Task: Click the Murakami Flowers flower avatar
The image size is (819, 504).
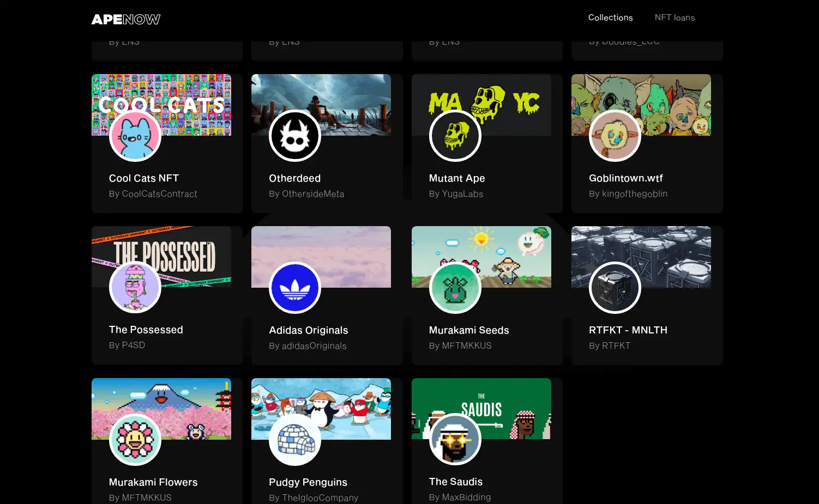Action: pyautogui.click(x=135, y=440)
